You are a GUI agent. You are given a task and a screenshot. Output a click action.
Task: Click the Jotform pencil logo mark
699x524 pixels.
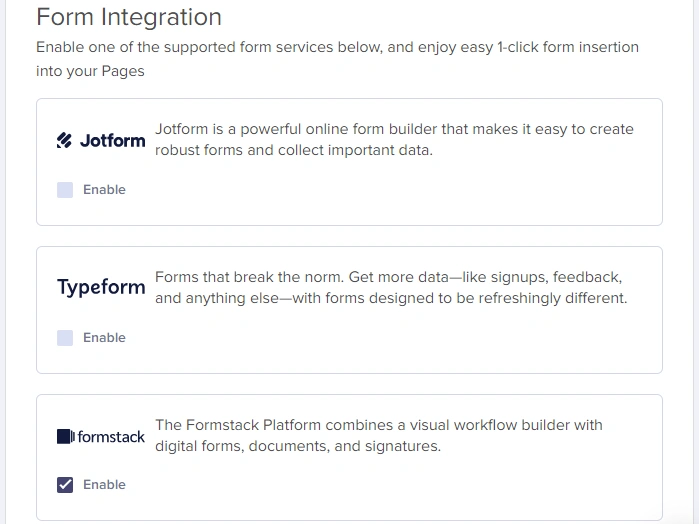coord(65,141)
